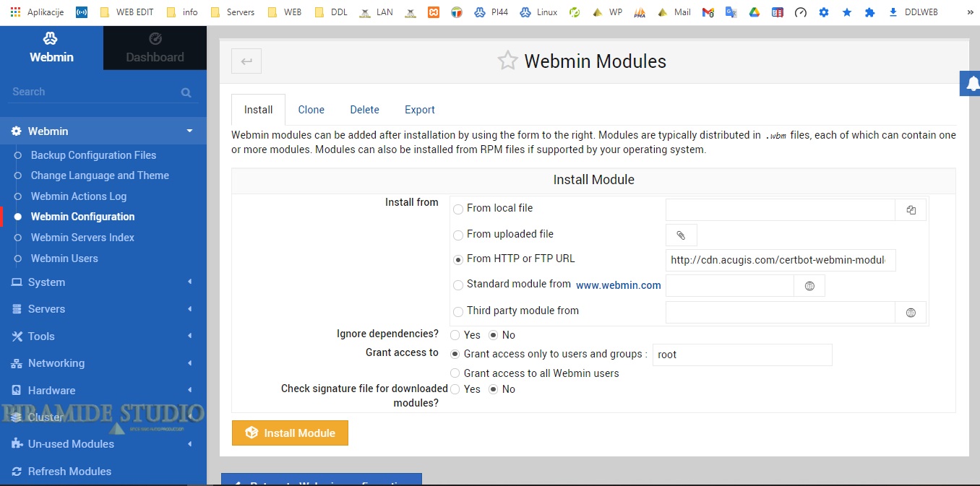Choose Grant access to all Webmin users

455,373
